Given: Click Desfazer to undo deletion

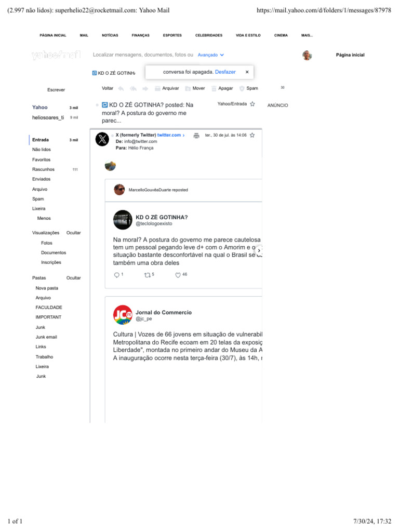Looking at the screenshot, I should click(225, 72).
